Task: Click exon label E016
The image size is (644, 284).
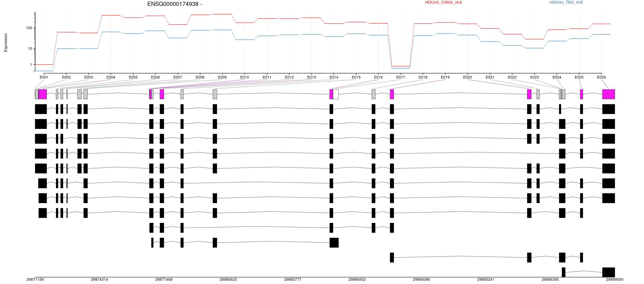Action: tap(378, 77)
